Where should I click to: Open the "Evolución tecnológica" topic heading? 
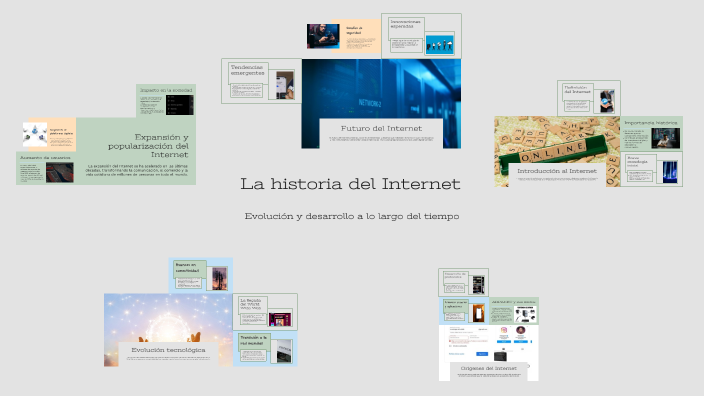(168, 350)
